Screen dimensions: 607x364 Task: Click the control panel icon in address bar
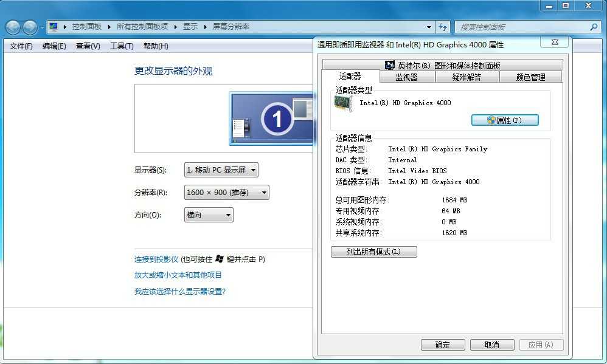[54, 27]
